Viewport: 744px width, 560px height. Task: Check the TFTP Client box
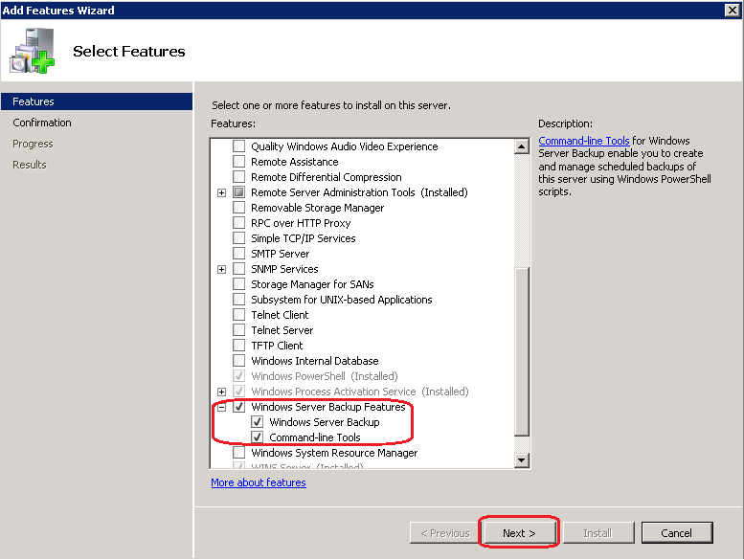pyautogui.click(x=238, y=346)
